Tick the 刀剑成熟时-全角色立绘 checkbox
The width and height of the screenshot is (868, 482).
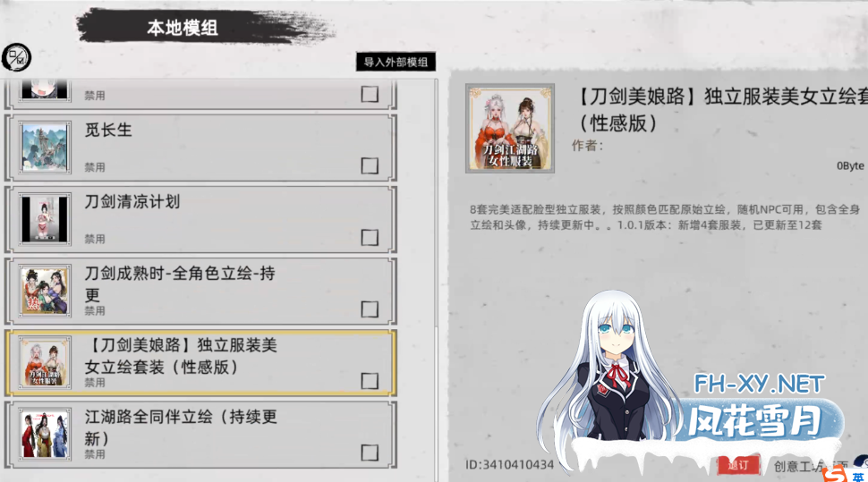[370, 309]
